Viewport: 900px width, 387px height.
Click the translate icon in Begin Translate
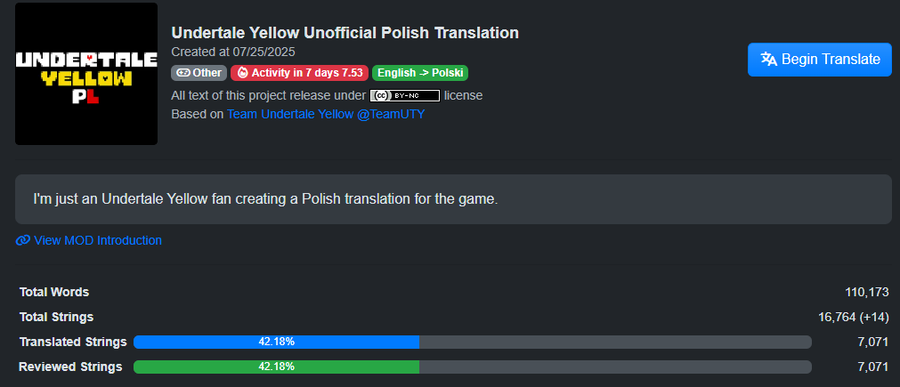click(769, 59)
